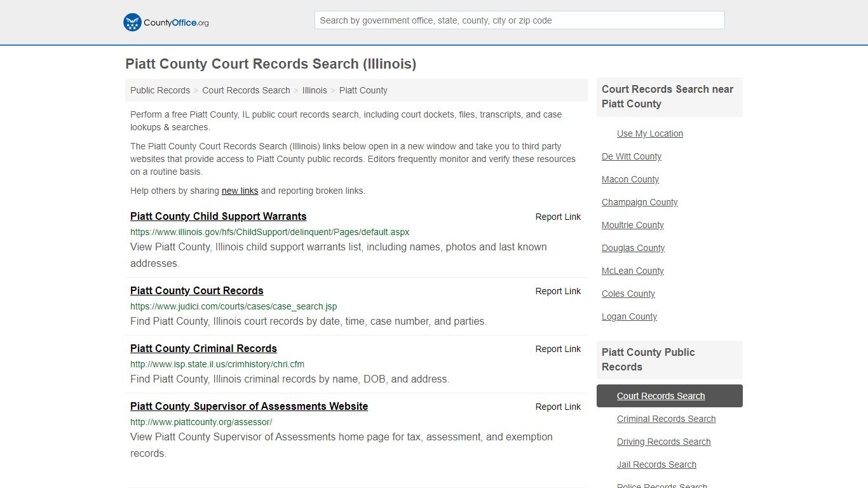Open Macon County link
This screenshot has height=488, width=868.
630,179
